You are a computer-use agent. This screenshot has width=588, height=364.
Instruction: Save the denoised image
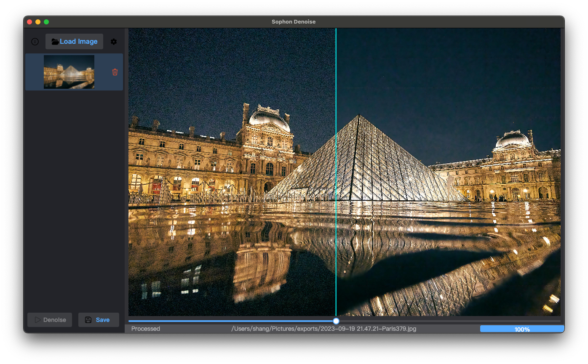[99, 319]
